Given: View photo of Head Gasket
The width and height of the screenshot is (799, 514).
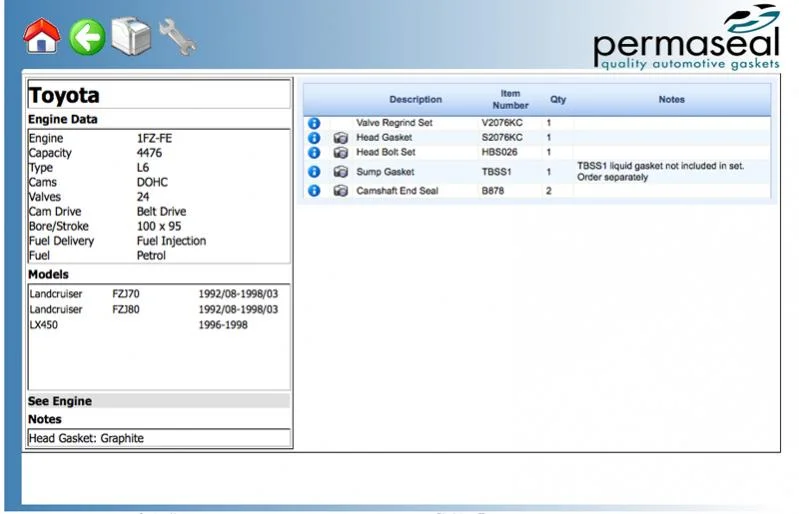Looking at the screenshot, I should pyautogui.click(x=340, y=138).
